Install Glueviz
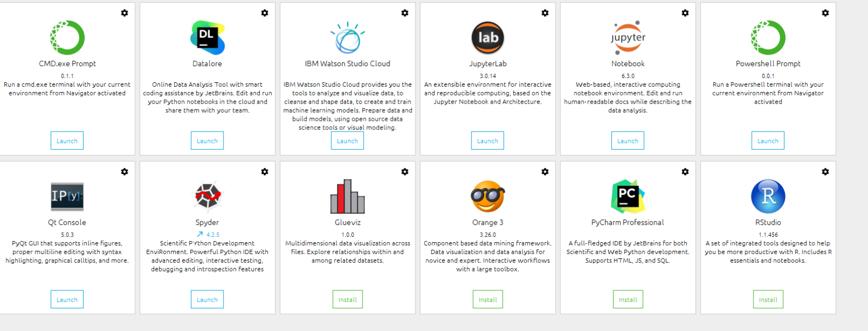The height and width of the screenshot is (331, 868). (x=348, y=300)
